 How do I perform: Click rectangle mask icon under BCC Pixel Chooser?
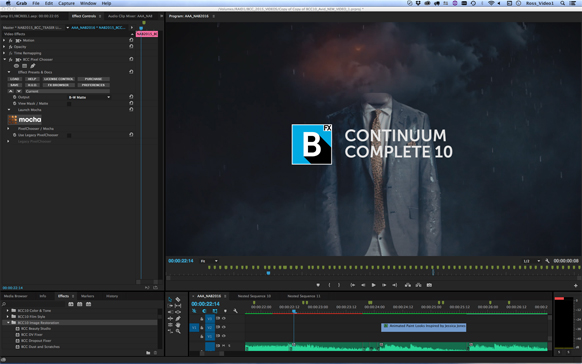point(24,66)
